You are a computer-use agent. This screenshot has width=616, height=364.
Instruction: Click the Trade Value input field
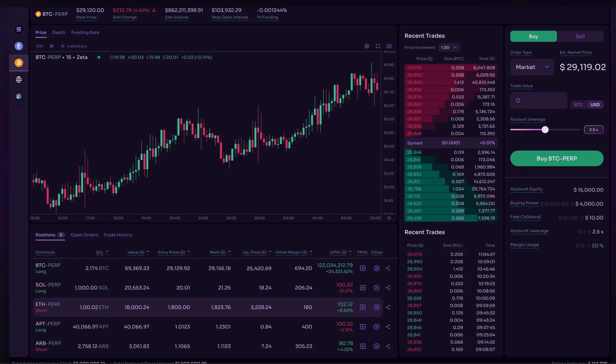tap(538, 100)
